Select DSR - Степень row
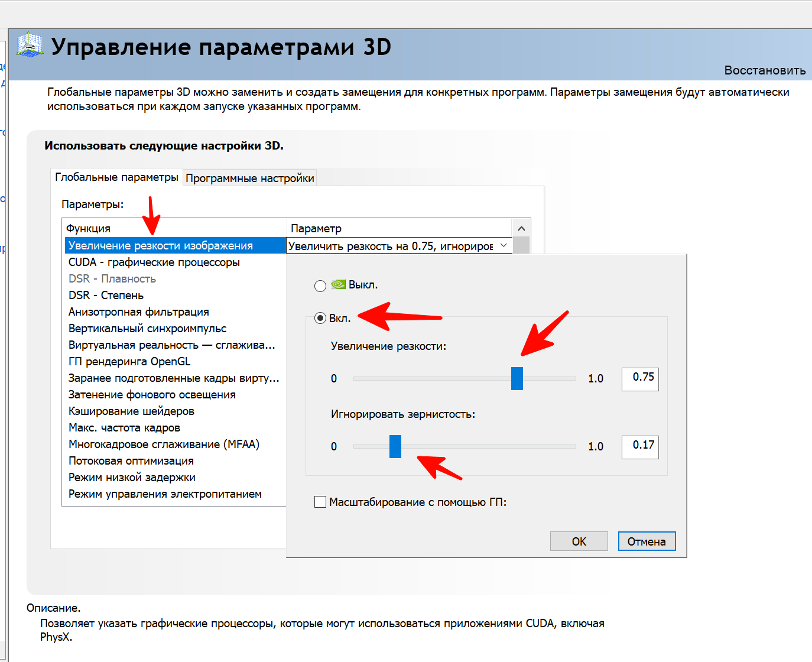The width and height of the screenshot is (812, 662). pos(176,295)
